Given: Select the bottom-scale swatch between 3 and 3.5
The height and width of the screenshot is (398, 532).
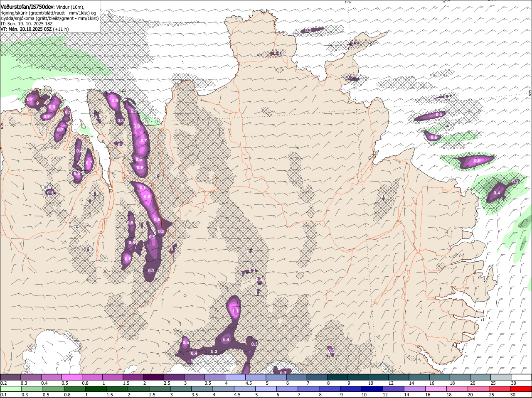Looking at the screenshot, I should pyautogui.click(x=181, y=389).
